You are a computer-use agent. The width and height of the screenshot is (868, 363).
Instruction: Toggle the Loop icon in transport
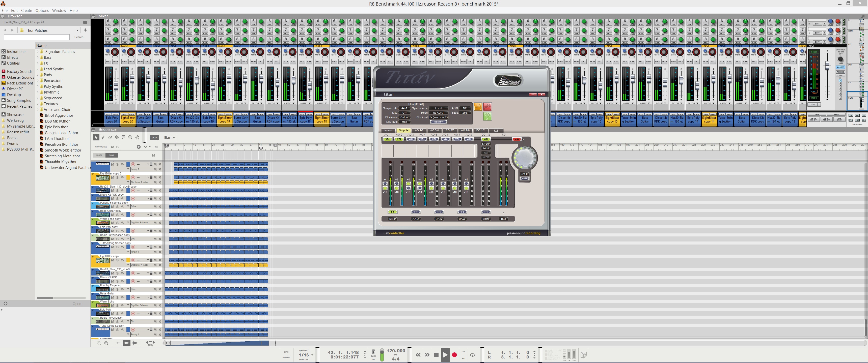coord(473,355)
